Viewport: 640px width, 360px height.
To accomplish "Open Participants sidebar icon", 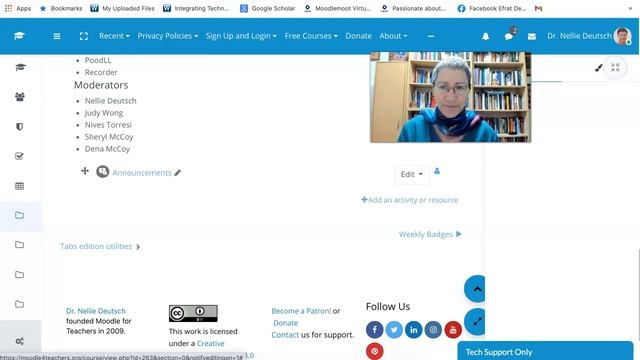I will pos(20,97).
